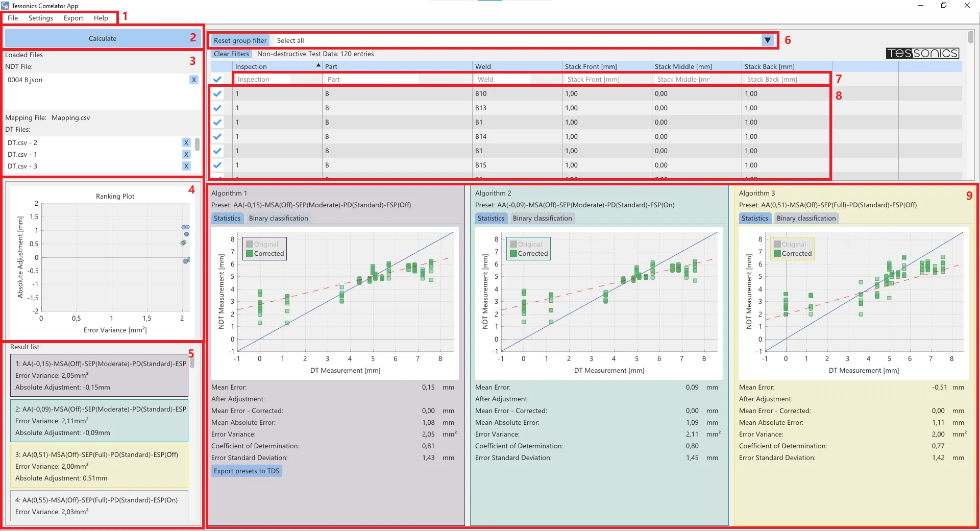Click the Correlator App icon in the title bar
The image size is (980, 531).
point(6,6)
